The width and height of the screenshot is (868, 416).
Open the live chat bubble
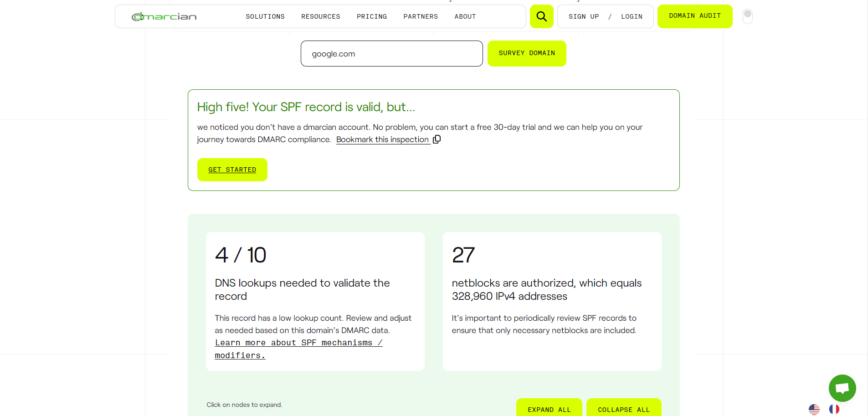pos(842,388)
